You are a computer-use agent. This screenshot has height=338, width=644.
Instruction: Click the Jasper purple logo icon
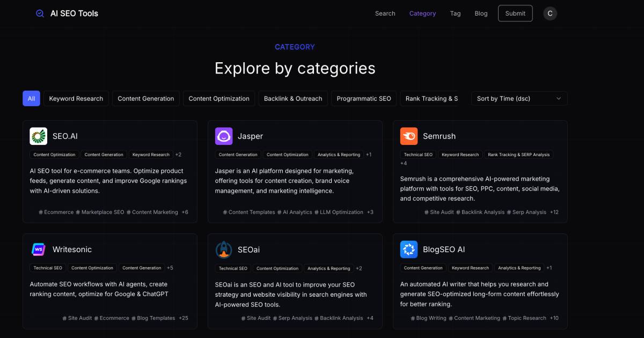pos(222,136)
